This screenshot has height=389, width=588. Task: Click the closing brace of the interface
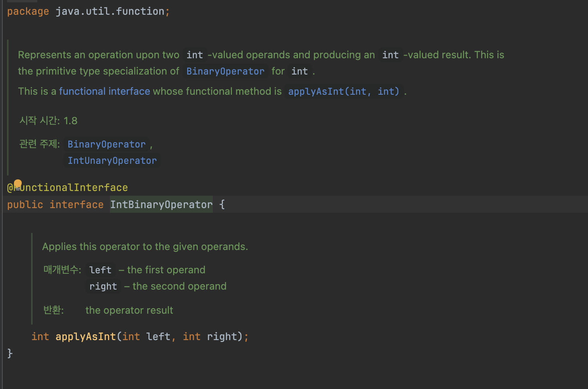point(10,353)
